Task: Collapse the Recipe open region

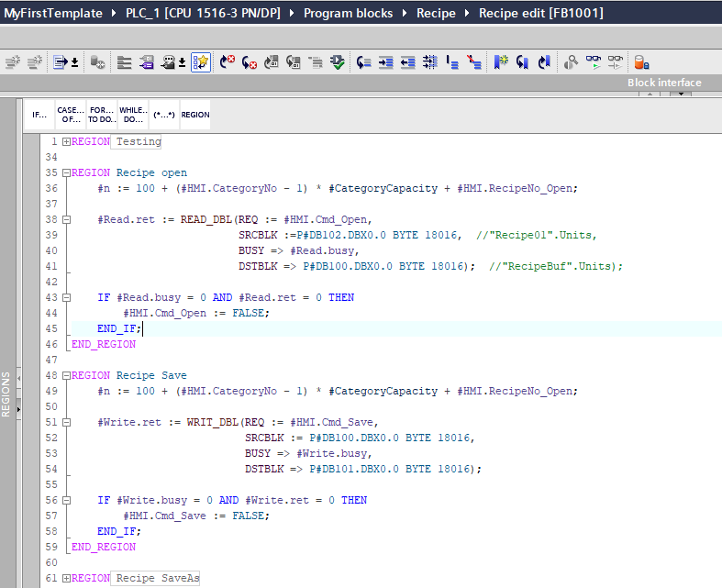Action: [66, 172]
